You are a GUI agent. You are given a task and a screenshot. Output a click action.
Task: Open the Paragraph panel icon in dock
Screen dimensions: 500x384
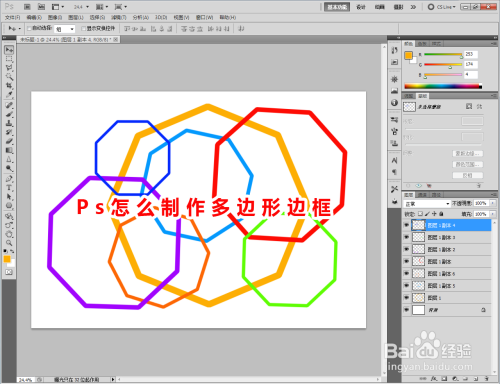[394, 172]
